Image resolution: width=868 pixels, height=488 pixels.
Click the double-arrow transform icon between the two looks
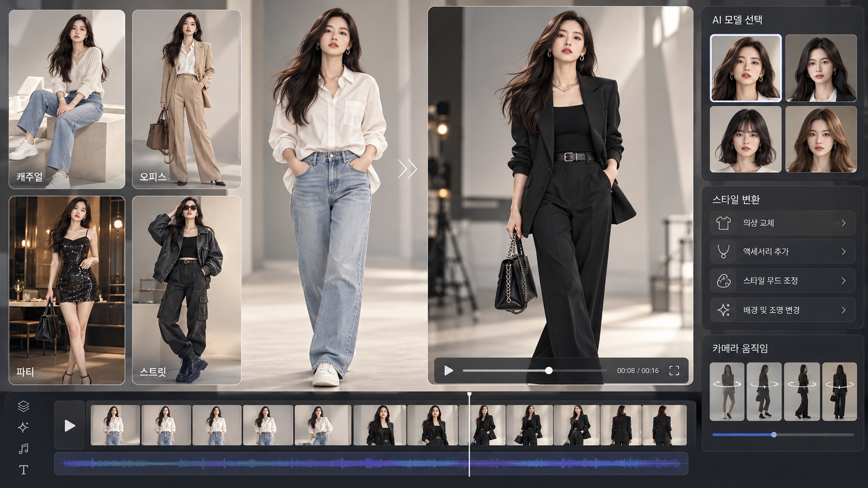[x=407, y=169]
